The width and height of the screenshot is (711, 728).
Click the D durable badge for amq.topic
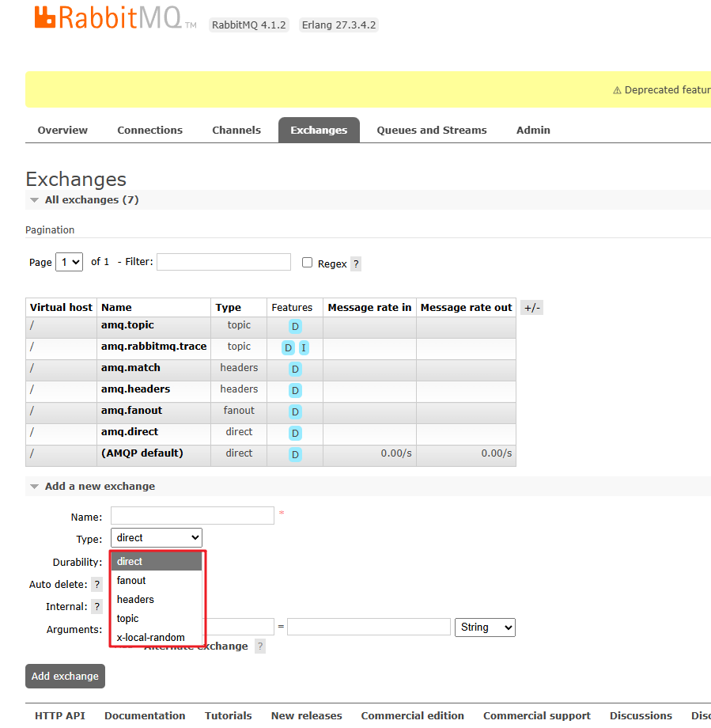(295, 326)
